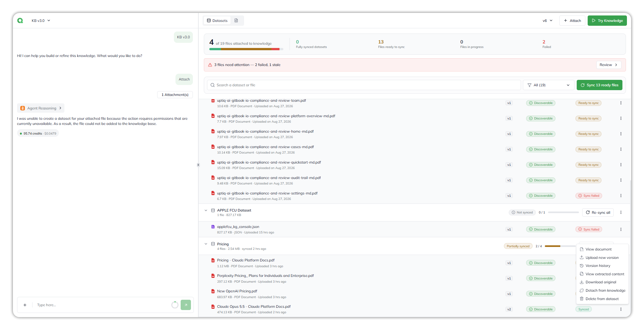The height and width of the screenshot is (330, 644).
Task: Click Re-sync all for APPLE FCU Dataset
Action: (598, 212)
